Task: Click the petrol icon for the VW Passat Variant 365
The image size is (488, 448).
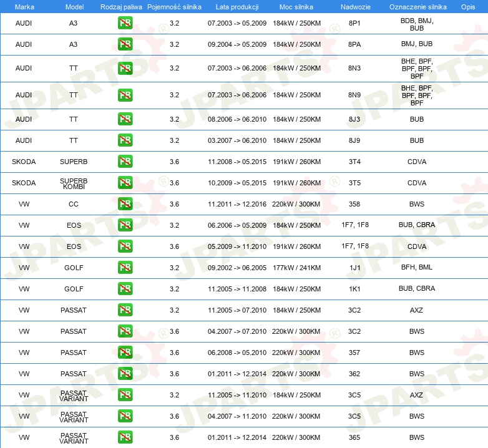Action: pos(125,437)
